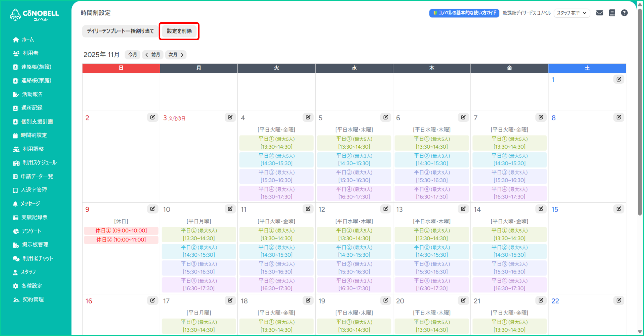Screen dimensions: 644x336
Task: Click the CONOBELL logo
Action: (x=34, y=15)
